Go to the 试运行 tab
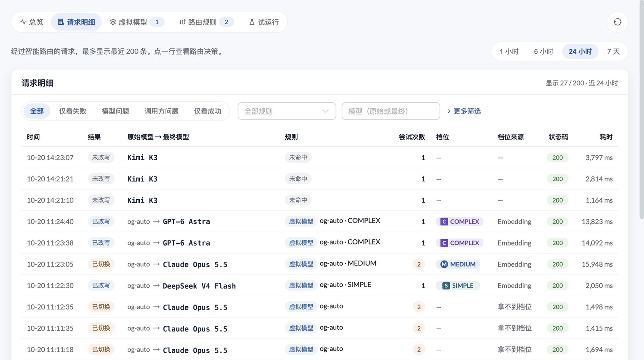Viewport: 644px width, 360px height. coord(264,22)
